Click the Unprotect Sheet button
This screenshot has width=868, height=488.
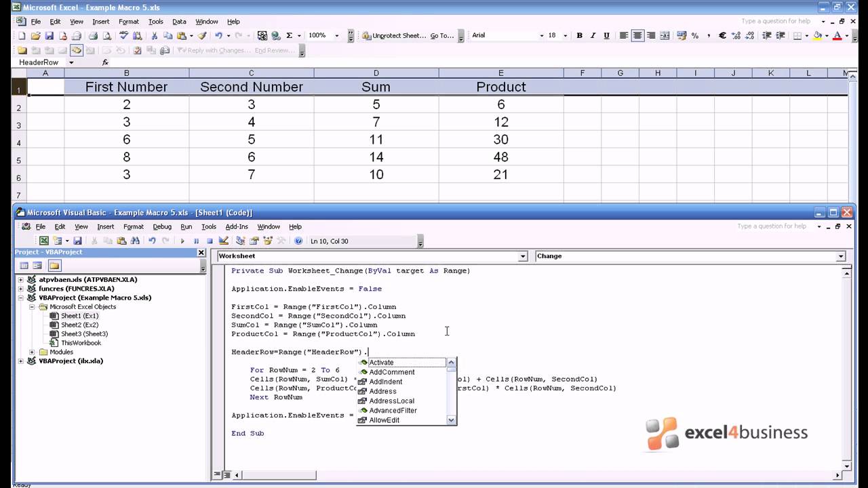394,35
